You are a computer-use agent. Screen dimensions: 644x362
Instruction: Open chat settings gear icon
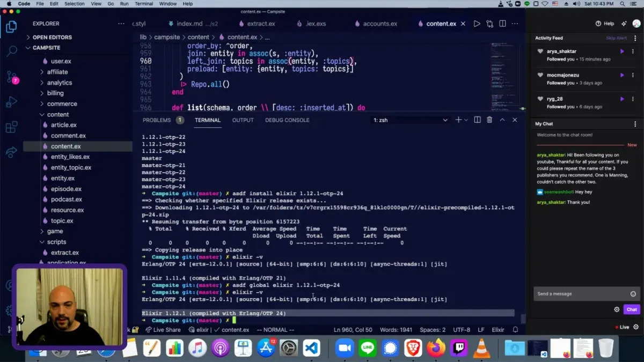[617, 309]
